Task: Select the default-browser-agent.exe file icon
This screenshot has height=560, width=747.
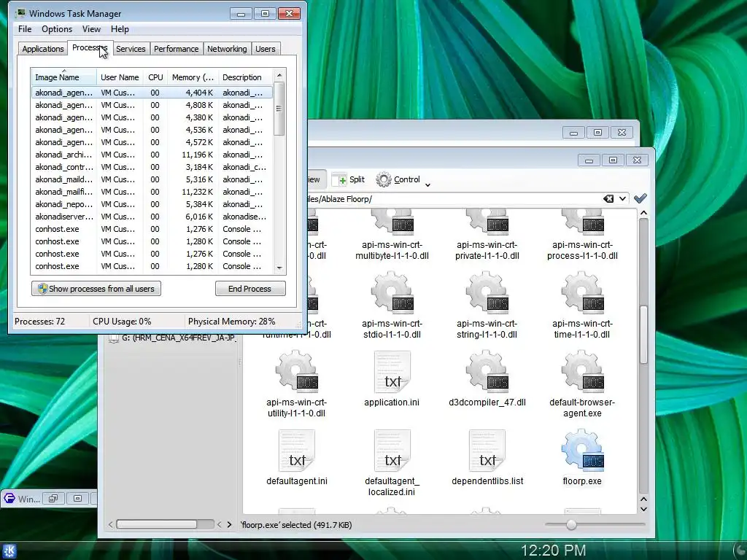Action: click(x=582, y=371)
